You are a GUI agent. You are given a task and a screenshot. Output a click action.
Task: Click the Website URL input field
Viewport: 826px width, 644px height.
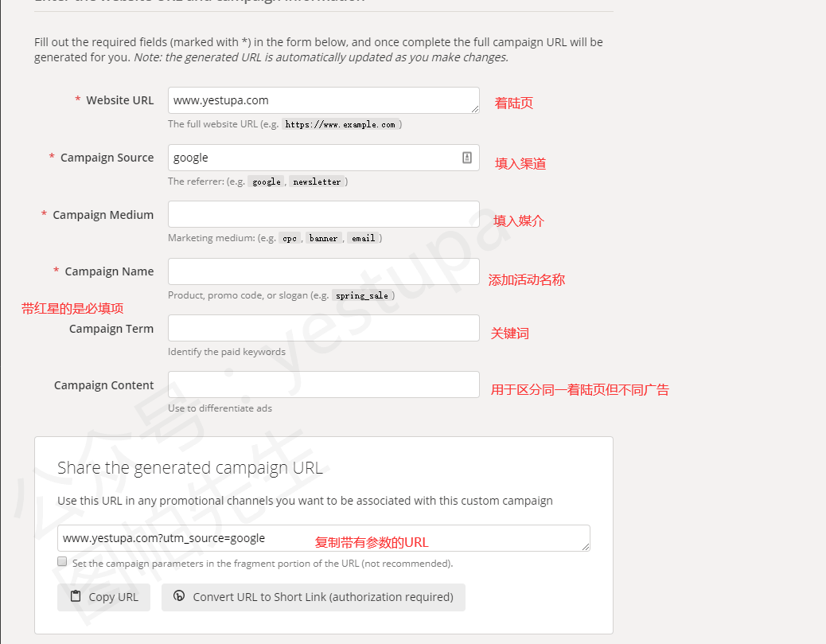tap(323, 100)
